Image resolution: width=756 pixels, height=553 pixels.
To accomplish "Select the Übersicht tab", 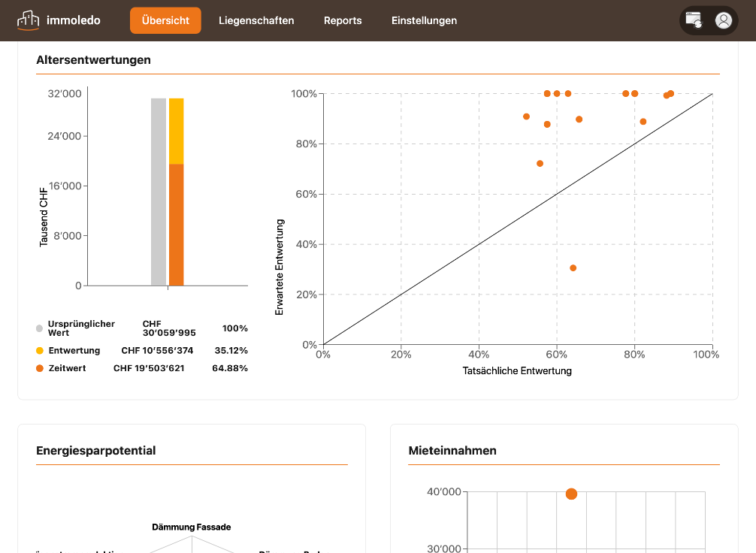I will pyautogui.click(x=165, y=20).
